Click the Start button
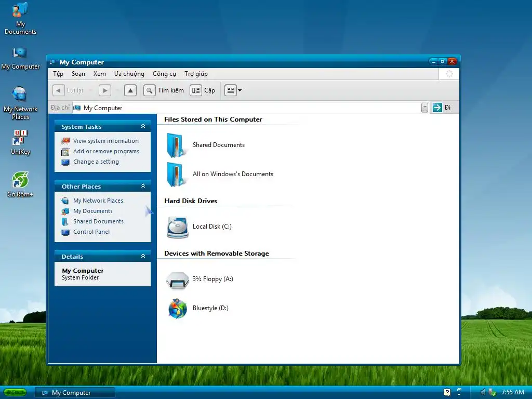This screenshot has height=399, width=532. (15, 392)
